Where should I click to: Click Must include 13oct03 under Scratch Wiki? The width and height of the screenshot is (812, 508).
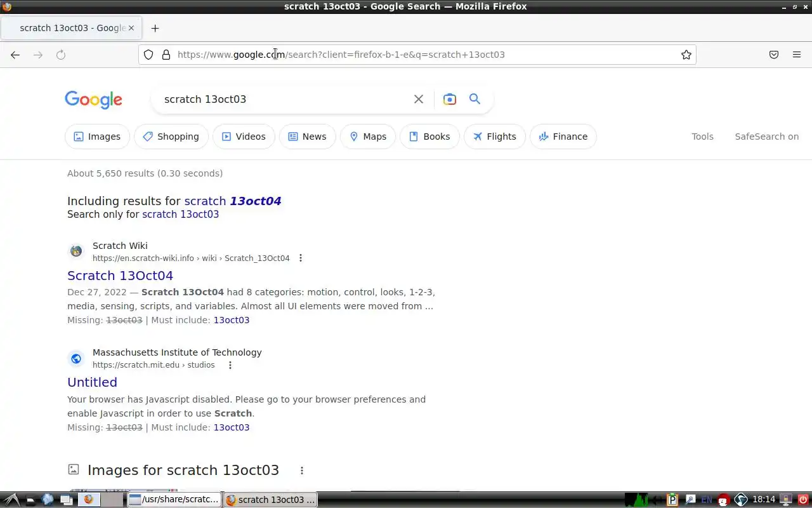tap(232, 320)
